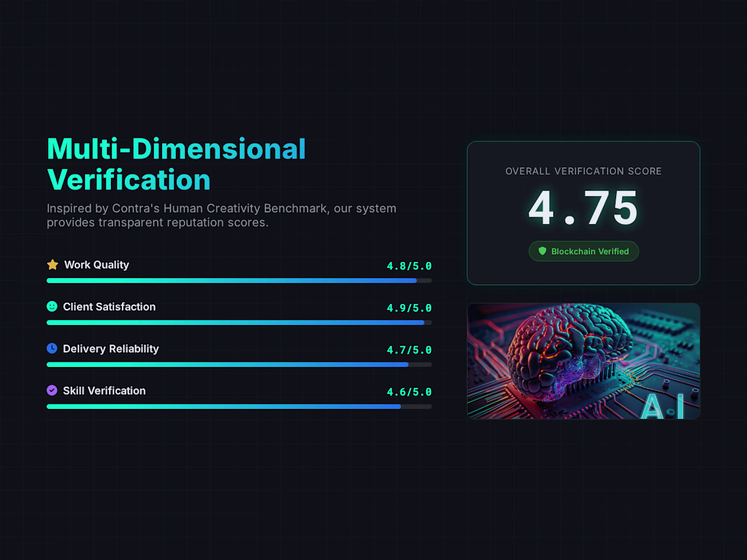Click the Overall Verification Score label
The image size is (747, 560).
tap(584, 171)
